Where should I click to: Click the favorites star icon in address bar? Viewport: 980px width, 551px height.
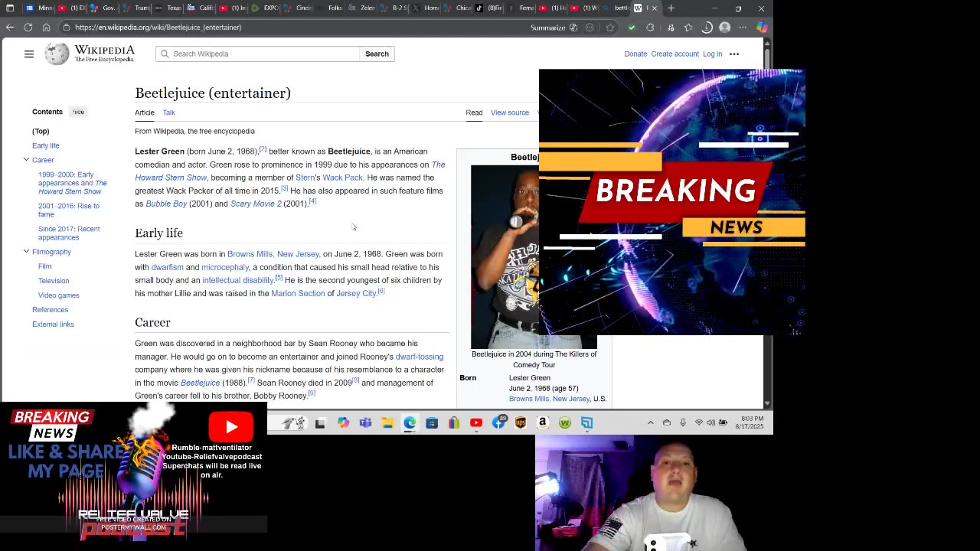click(609, 28)
